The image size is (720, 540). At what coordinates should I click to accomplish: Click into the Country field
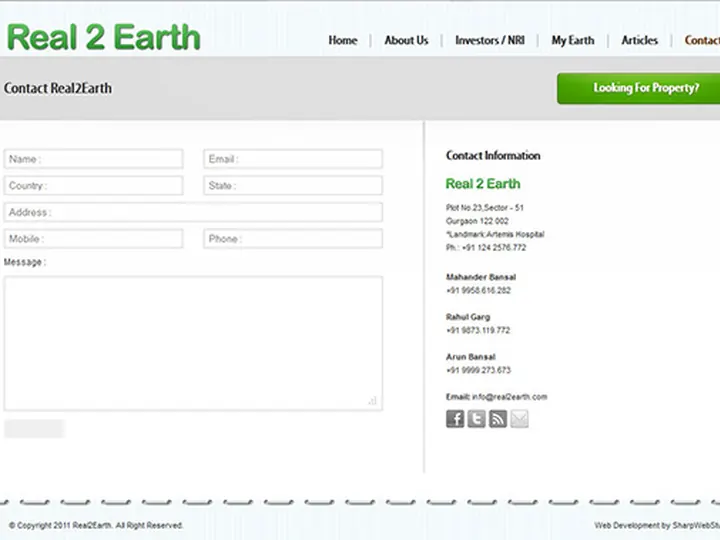(x=93, y=186)
